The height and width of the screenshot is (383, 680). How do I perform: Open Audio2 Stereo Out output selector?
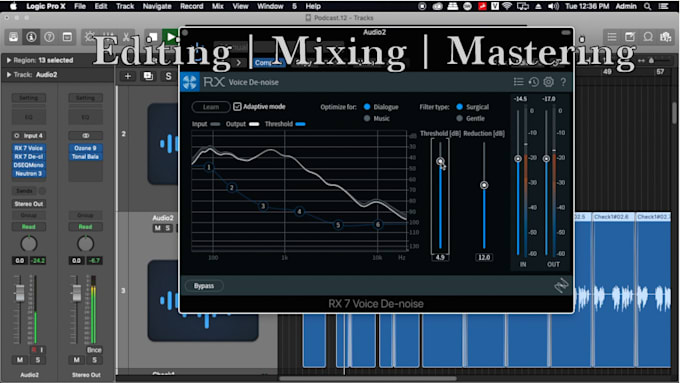[x=29, y=204]
